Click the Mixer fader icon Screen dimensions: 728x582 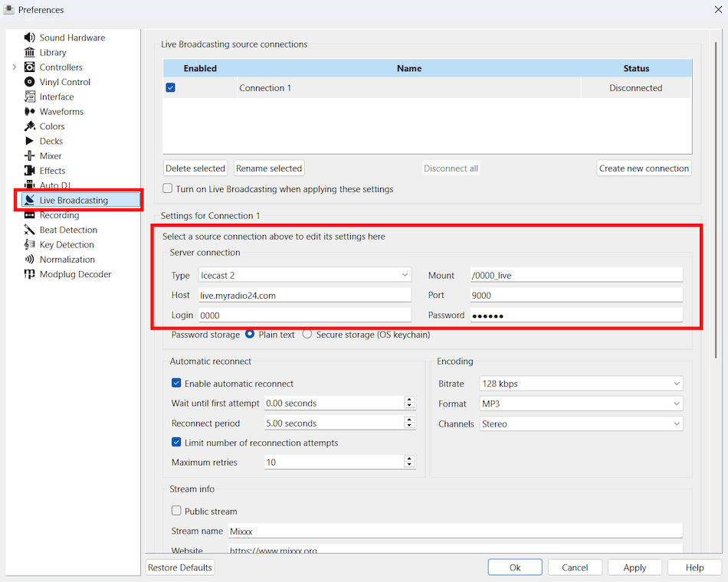point(30,156)
